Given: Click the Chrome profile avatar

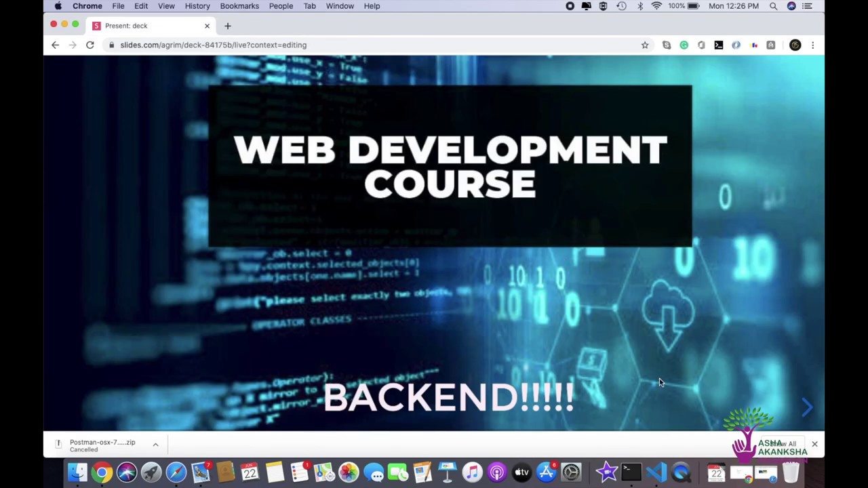Looking at the screenshot, I should [795, 45].
